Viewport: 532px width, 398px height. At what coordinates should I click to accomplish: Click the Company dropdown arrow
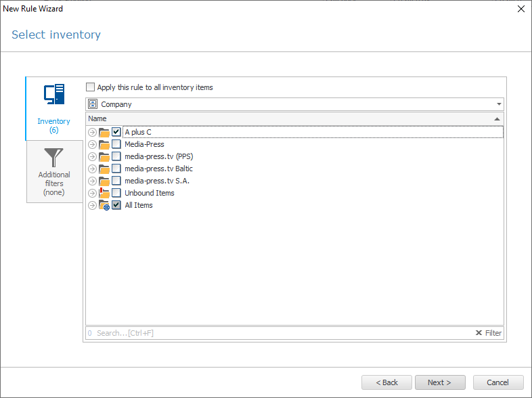coord(499,104)
